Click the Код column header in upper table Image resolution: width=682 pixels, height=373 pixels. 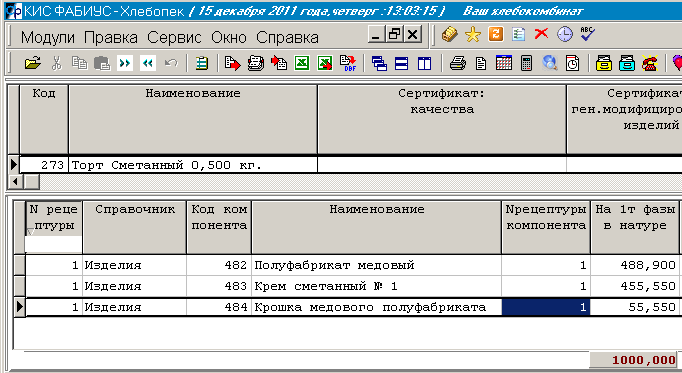44,119
